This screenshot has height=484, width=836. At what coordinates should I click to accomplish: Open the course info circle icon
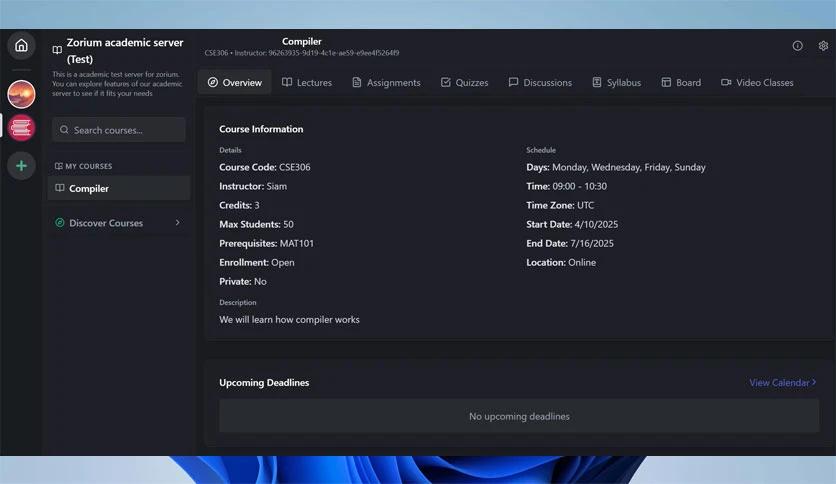pyautogui.click(x=797, y=46)
